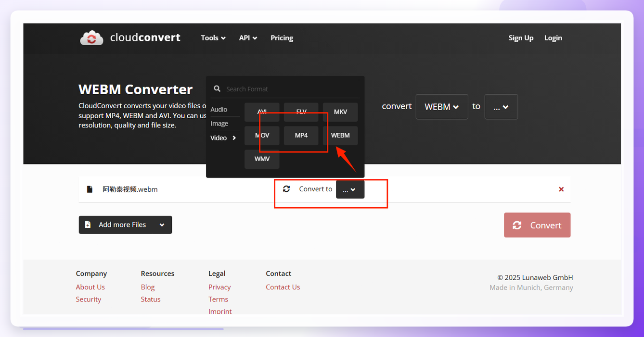Open the API menu
Screen dimensions: 644x337
[x=248, y=38]
